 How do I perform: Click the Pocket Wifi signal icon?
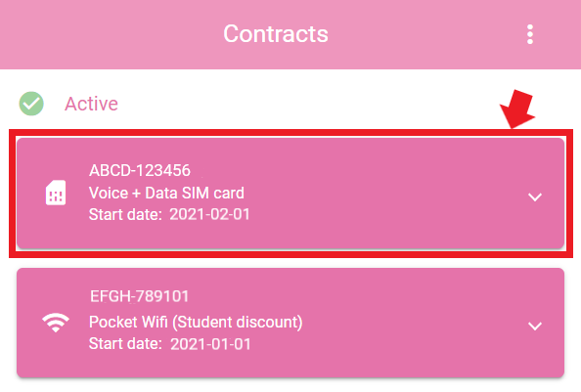click(56, 322)
